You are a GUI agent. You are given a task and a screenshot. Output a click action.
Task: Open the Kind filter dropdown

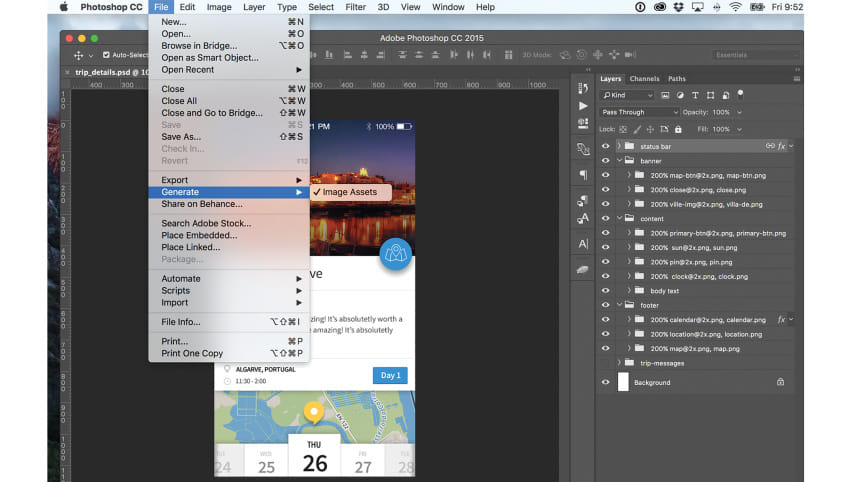coord(627,95)
